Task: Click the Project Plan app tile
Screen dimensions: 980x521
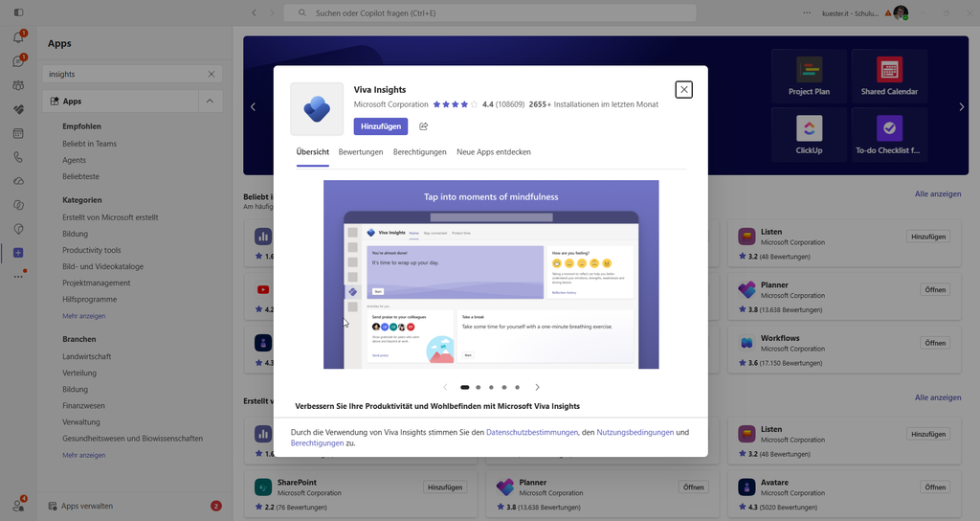Action: [x=809, y=77]
